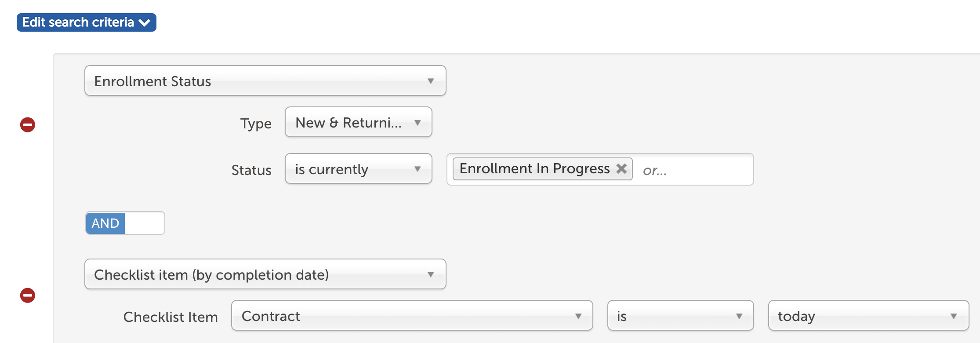Open the "is currently" Status dropdown
Image resolution: width=980 pixels, height=343 pixels.
[x=359, y=169]
